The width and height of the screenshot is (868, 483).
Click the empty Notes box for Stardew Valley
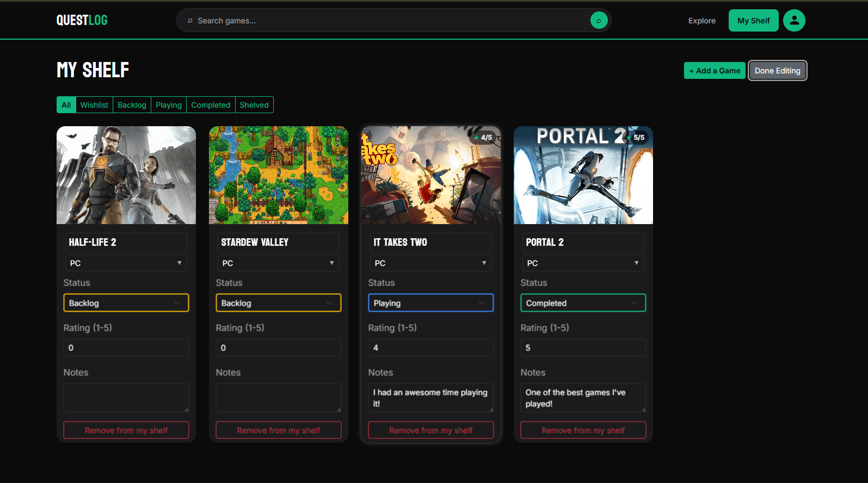coord(279,398)
